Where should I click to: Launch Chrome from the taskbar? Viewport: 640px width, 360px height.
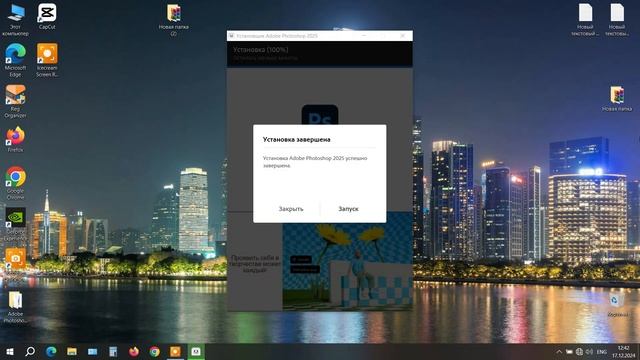click(154, 351)
